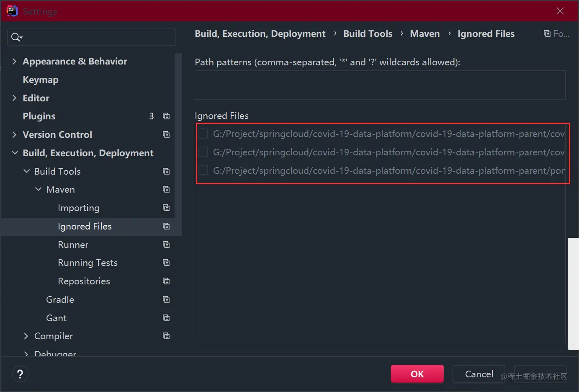Viewport: 579px width, 392px height.
Task: Confirm settings with the OK button
Action: pos(417,374)
